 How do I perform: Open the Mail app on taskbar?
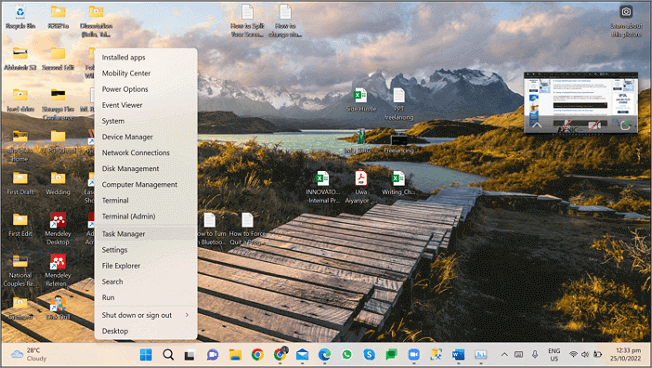302,355
